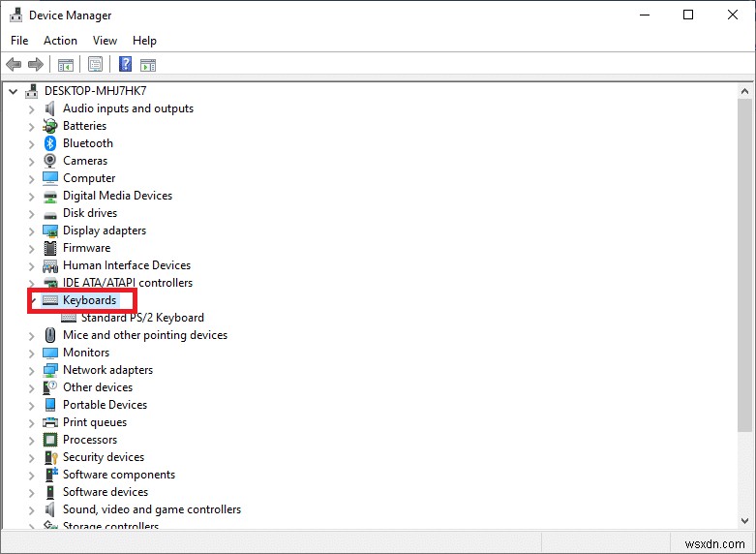Expand the Processors node arrow
The height and width of the screenshot is (554, 756).
pyautogui.click(x=31, y=441)
